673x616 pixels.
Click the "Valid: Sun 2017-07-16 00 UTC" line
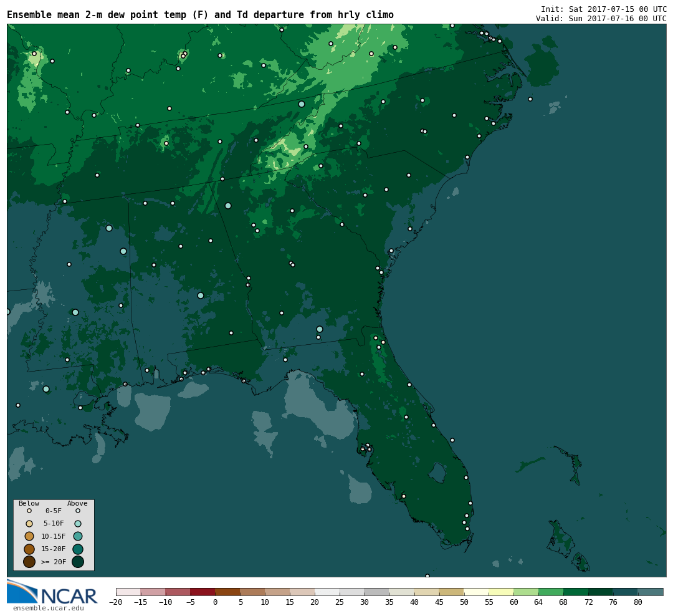[601, 19]
